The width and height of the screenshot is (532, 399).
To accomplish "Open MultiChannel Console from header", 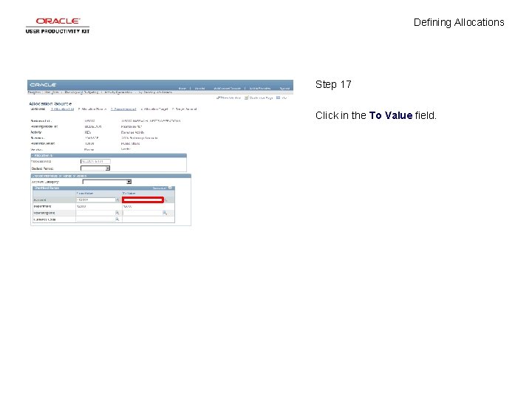I will [x=227, y=88].
